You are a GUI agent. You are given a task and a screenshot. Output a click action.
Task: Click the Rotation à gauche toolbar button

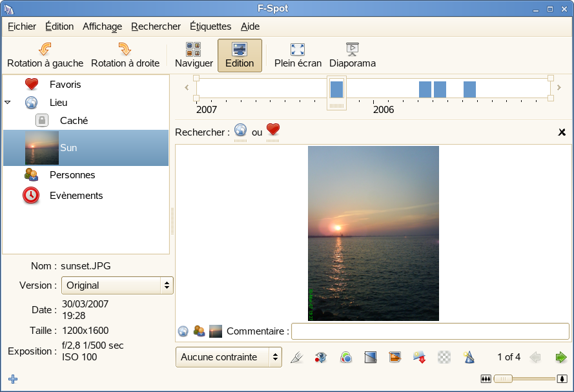click(45, 56)
